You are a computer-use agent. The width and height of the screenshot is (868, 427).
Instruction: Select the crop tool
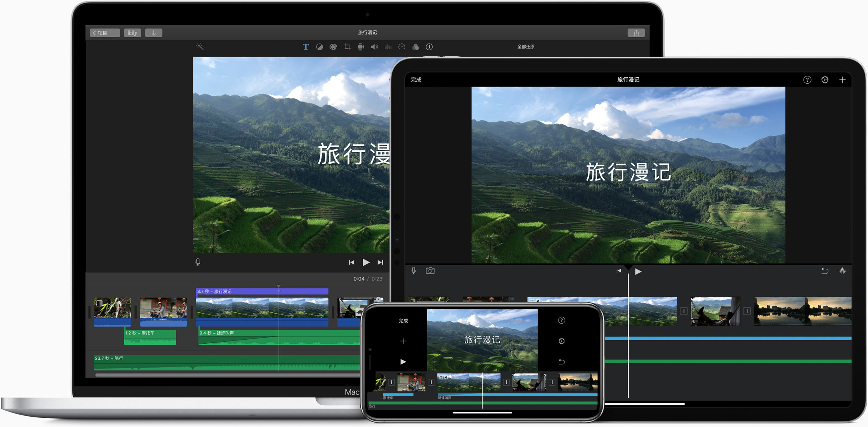[347, 47]
